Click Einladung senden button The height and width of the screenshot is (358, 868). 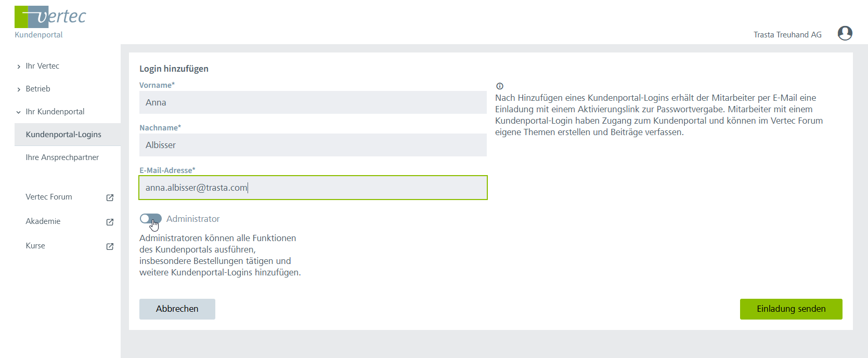point(791,309)
